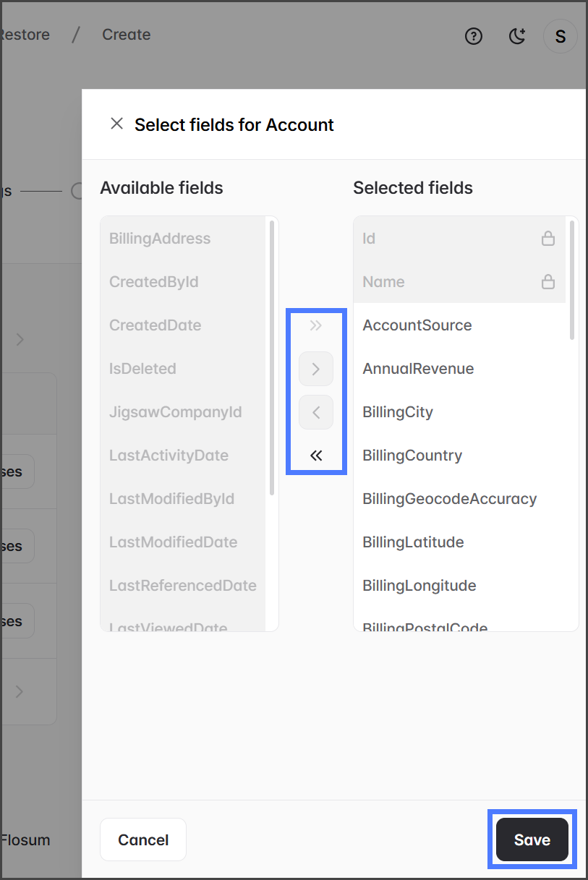Click the lock icon next to Name
Screen dimensions: 588x880
[548, 282]
